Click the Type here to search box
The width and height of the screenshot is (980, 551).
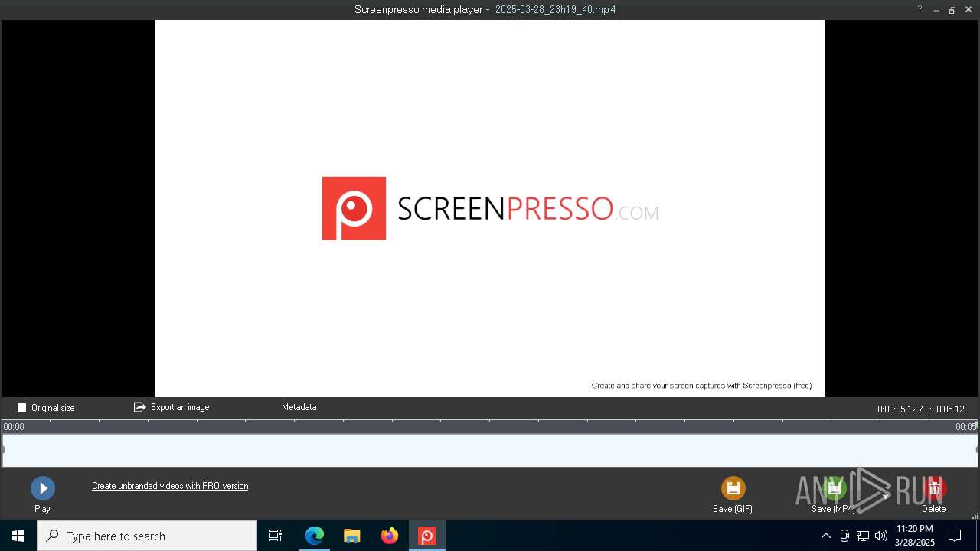tap(147, 536)
